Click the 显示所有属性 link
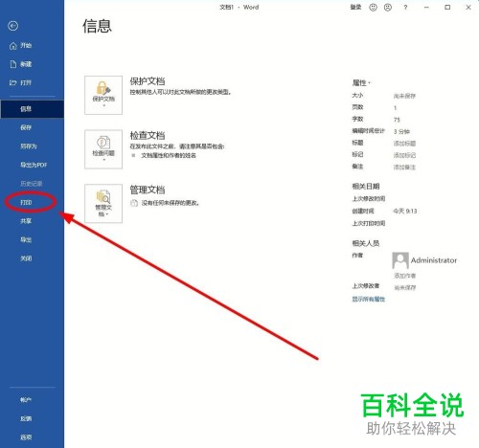The height and width of the screenshot is (448, 479). coord(369,299)
